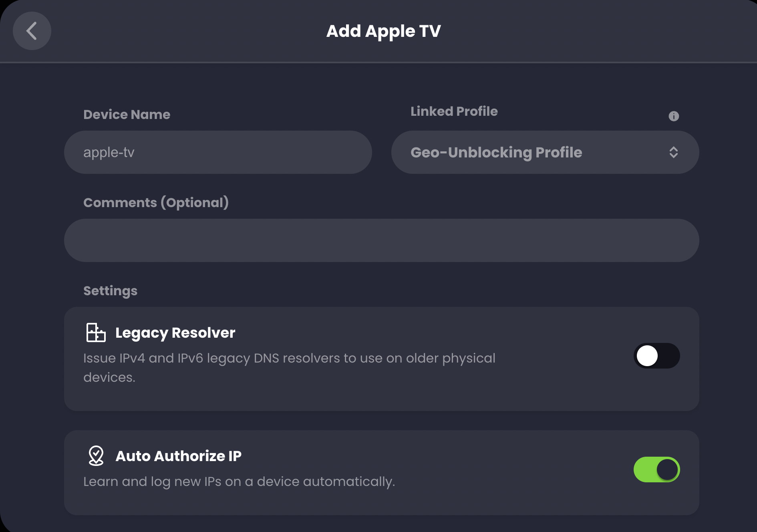The height and width of the screenshot is (532, 757).
Task: Enable the Legacy Resolver toggle
Action: tap(656, 356)
